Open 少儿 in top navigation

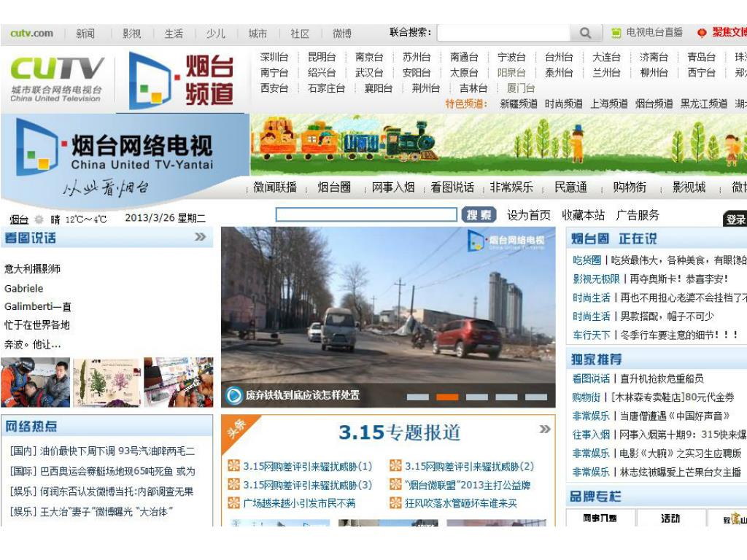215,34
